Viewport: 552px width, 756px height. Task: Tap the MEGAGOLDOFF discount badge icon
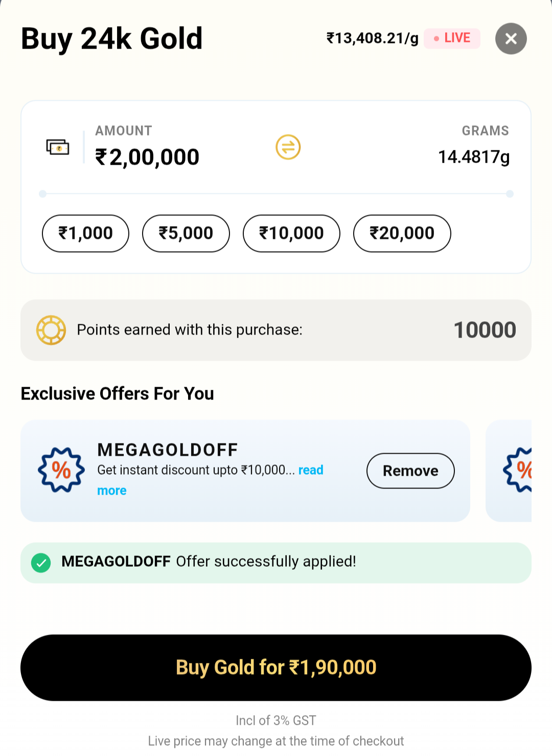[x=61, y=470]
